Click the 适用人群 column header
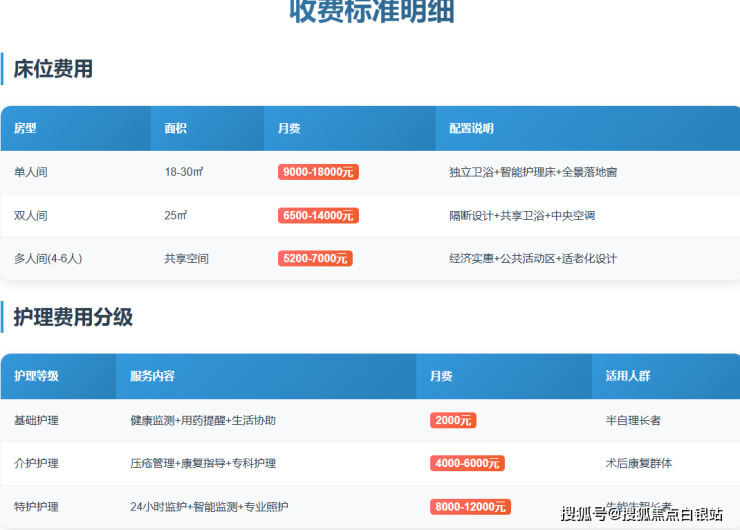The image size is (740, 530). click(628, 376)
